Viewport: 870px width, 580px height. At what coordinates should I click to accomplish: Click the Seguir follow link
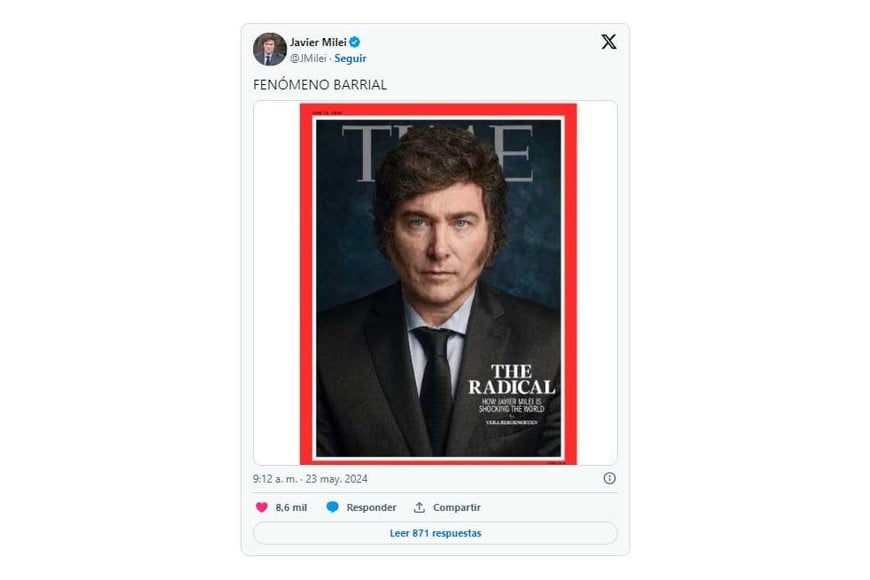click(350, 58)
